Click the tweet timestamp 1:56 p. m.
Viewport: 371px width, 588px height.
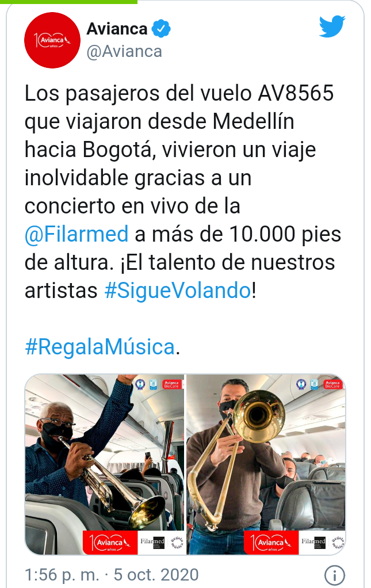[62, 575]
